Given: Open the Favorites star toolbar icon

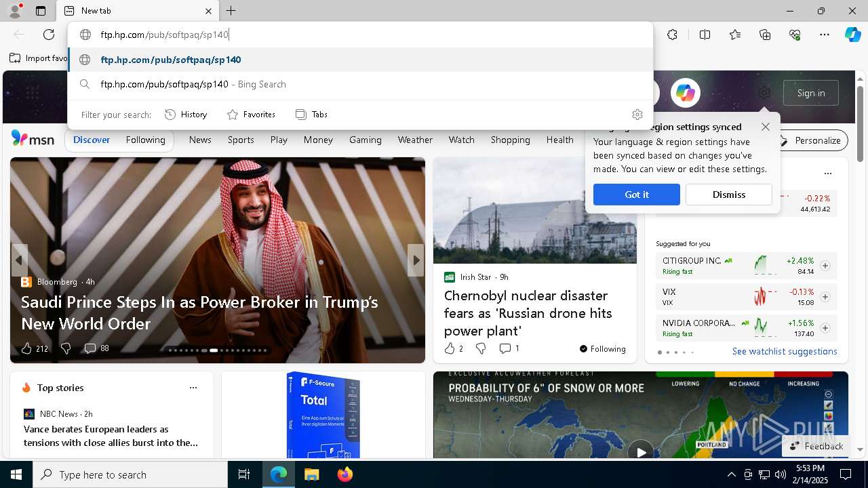Looking at the screenshot, I should 735,35.
